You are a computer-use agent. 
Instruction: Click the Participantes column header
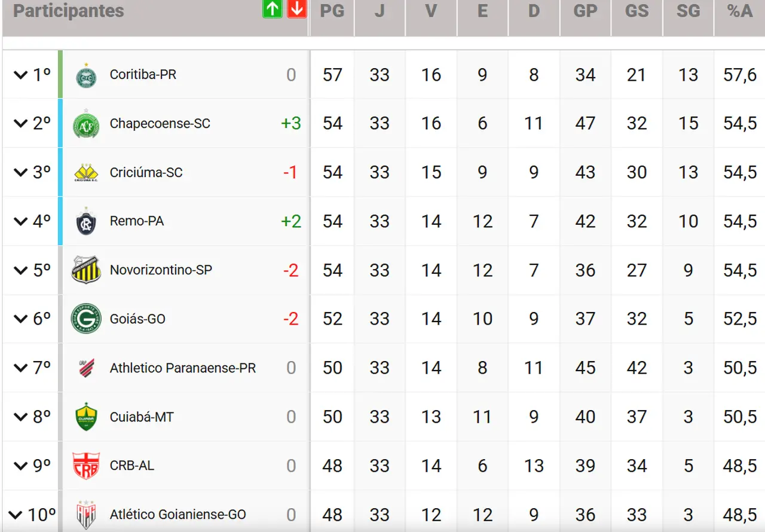tap(69, 11)
